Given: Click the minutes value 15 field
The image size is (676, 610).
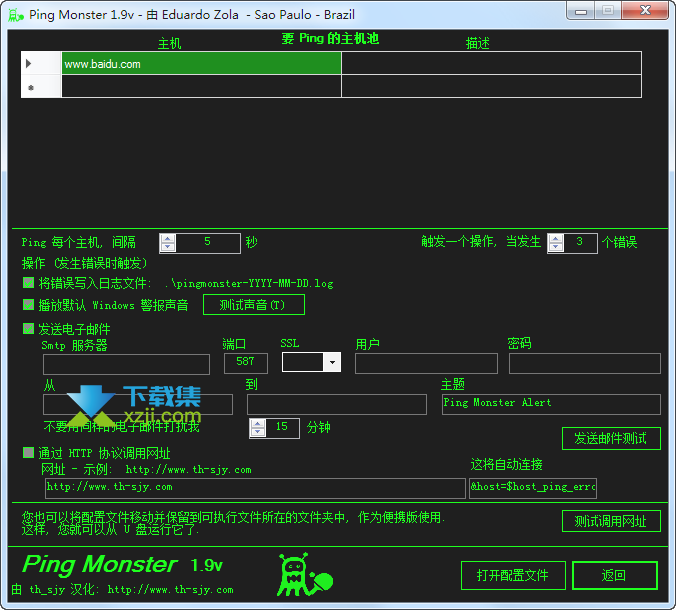Looking at the screenshot, I should pyautogui.click(x=282, y=428).
